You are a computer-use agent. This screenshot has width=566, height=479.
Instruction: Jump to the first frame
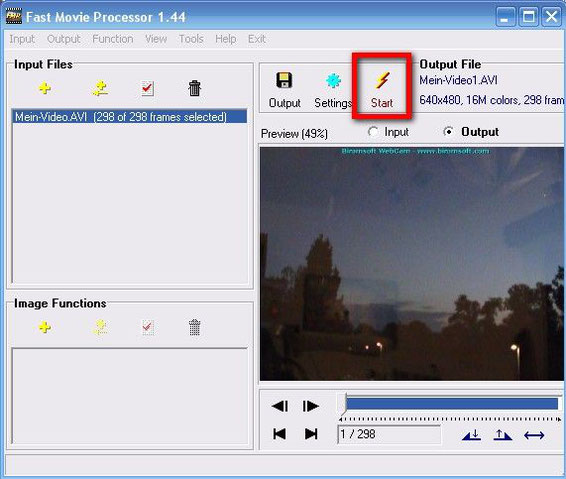279,434
